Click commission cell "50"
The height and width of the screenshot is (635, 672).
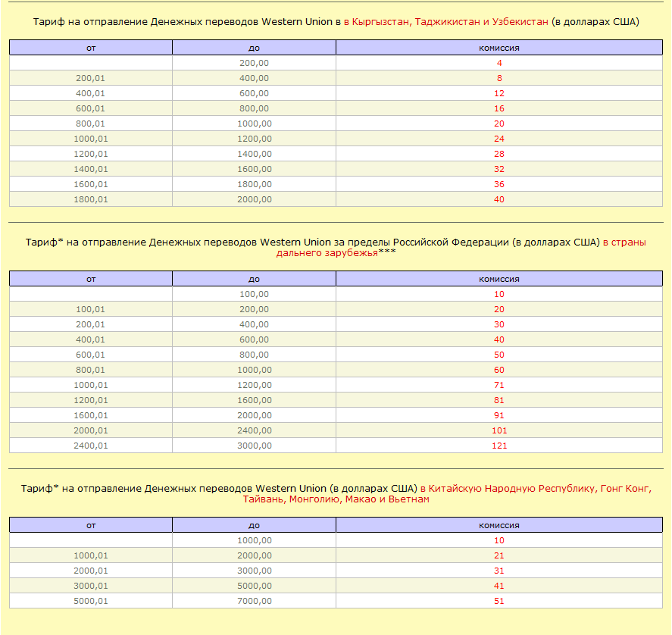[499, 355]
